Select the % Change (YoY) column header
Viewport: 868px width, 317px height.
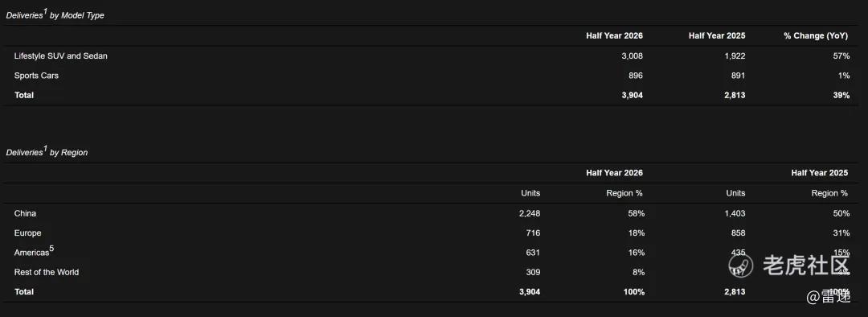pos(816,35)
